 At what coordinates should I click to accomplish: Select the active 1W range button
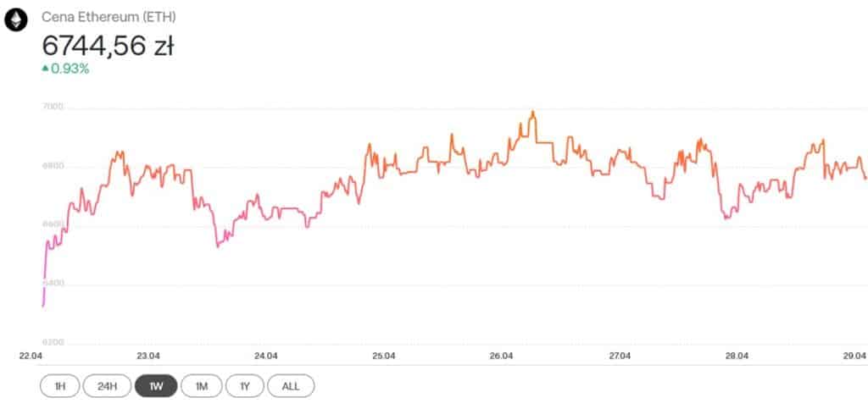pos(156,386)
